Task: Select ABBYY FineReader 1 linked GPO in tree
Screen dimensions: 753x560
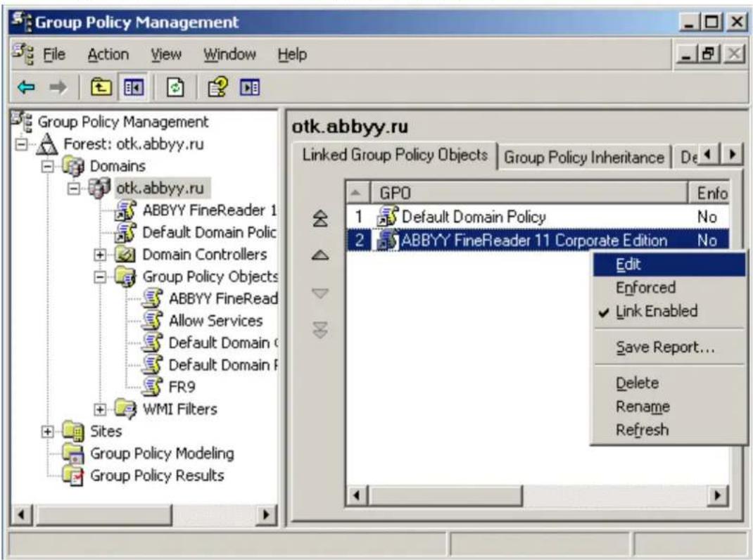Action: (210, 210)
